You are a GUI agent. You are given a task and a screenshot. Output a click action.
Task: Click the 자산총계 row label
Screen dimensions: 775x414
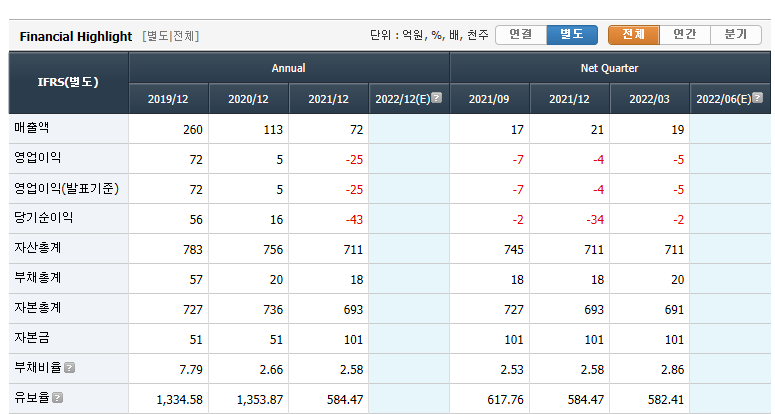pos(38,248)
